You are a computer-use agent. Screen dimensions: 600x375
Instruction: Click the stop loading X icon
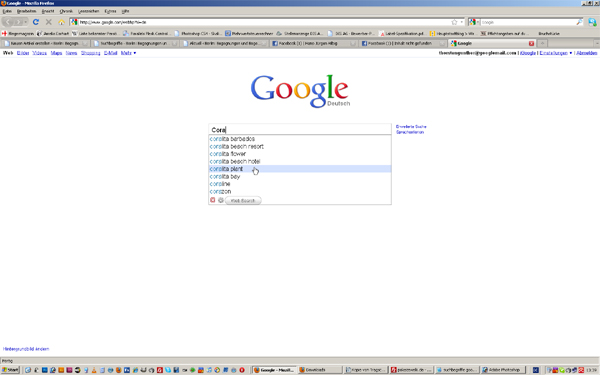pyautogui.click(x=49, y=22)
